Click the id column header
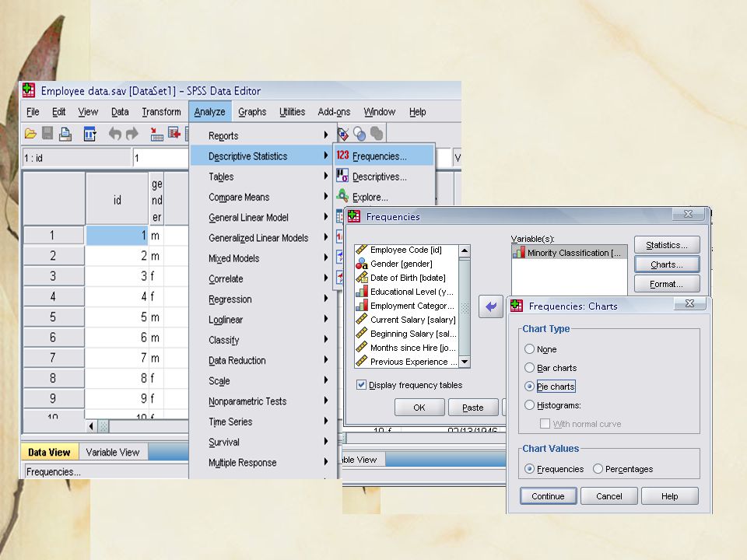The width and height of the screenshot is (747, 560). [x=117, y=200]
